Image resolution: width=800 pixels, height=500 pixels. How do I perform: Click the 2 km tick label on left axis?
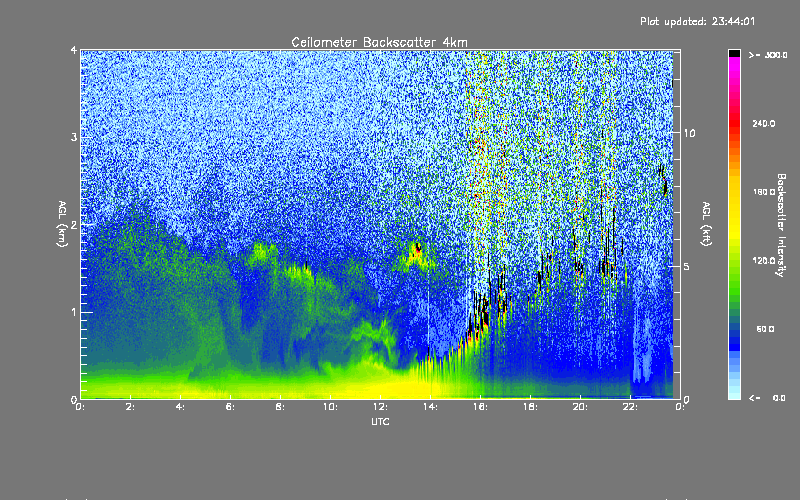pyautogui.click(x=74, y=225)
